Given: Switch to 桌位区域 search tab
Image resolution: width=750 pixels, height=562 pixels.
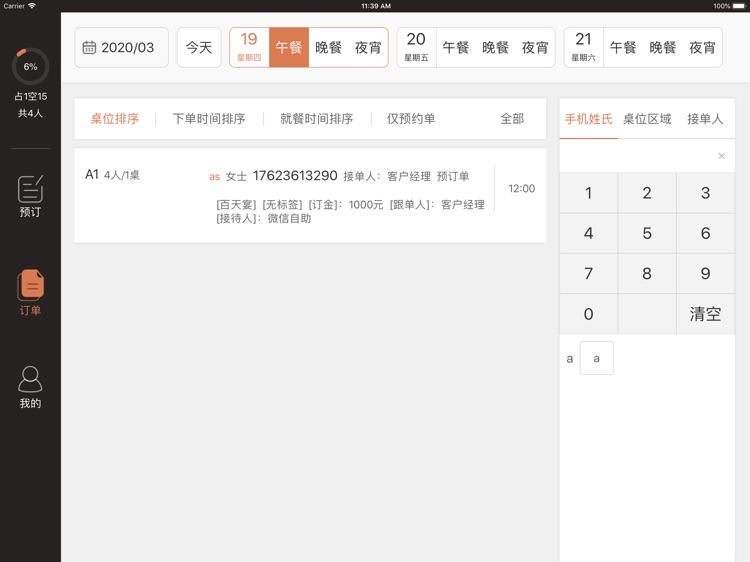Looking at the screenshot, I should point(647,119).
